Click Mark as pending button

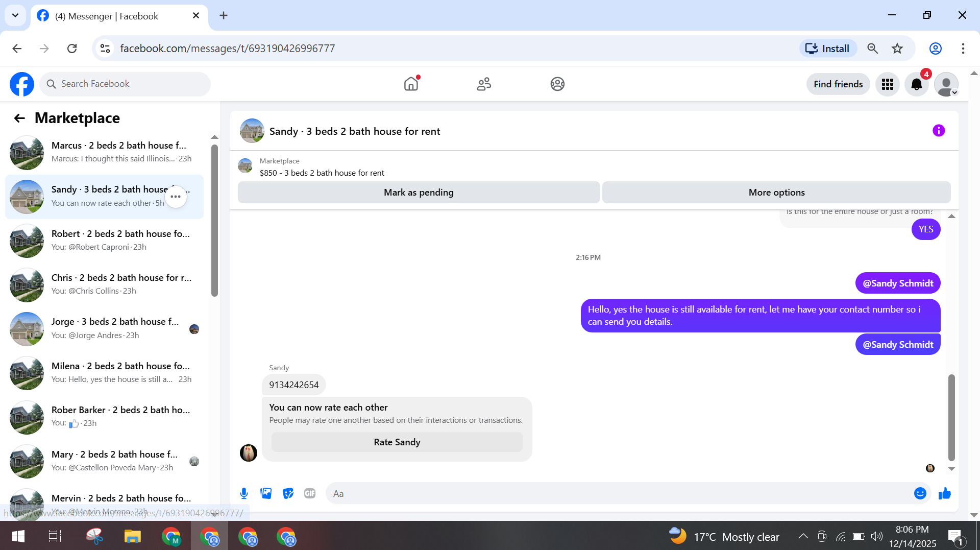click(x=419, y=193)
